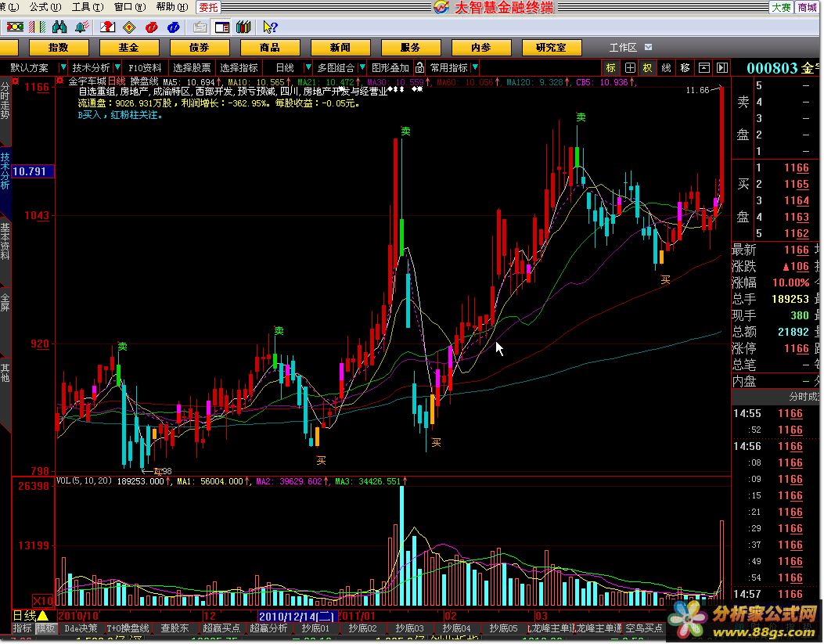This screenshot has height=644, width=824.
Task: Switch to 分时走势 side tab
Action: click(5, 101)
